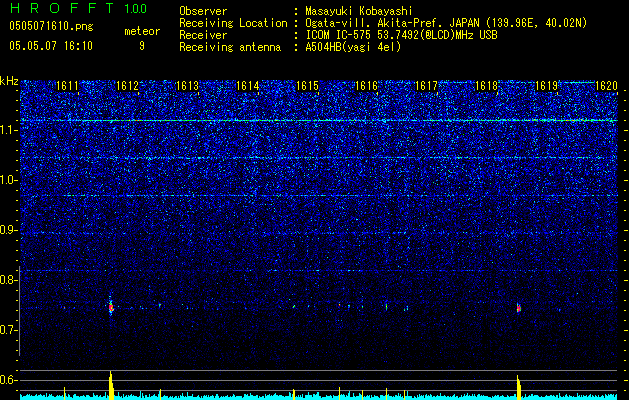Viewport: 629px width, 400px height.
Task: Click the Observer field label
Action: (203, 11)
